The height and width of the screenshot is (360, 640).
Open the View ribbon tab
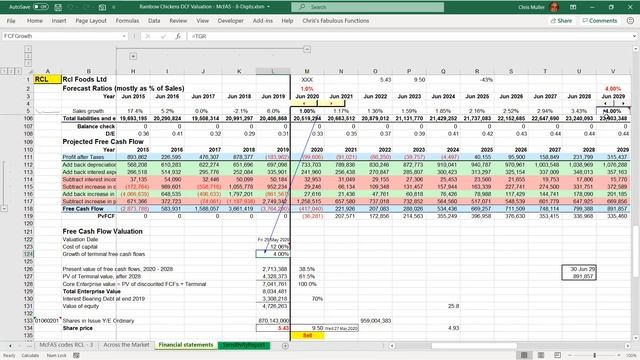point(202,20)
